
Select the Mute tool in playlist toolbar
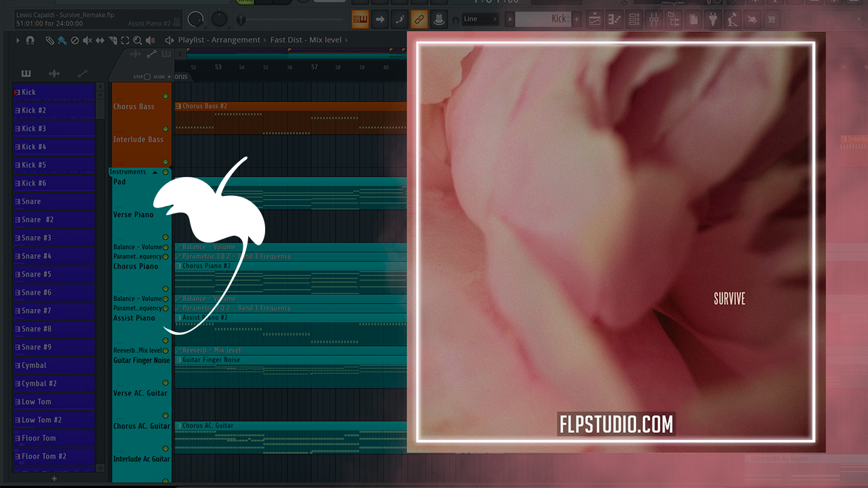(x=87, y=41)
